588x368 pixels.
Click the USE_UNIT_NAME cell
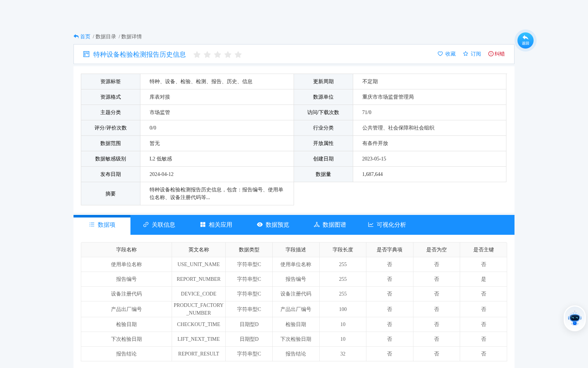199,265
